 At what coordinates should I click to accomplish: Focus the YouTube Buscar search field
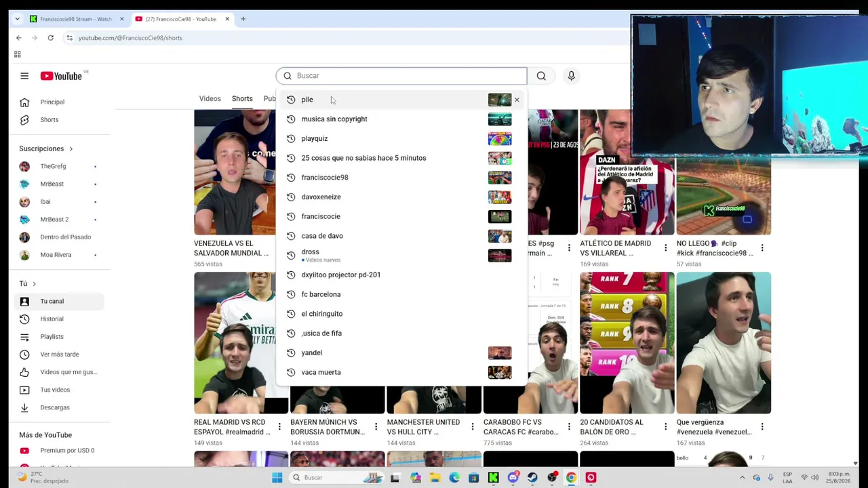click(401, 76)
